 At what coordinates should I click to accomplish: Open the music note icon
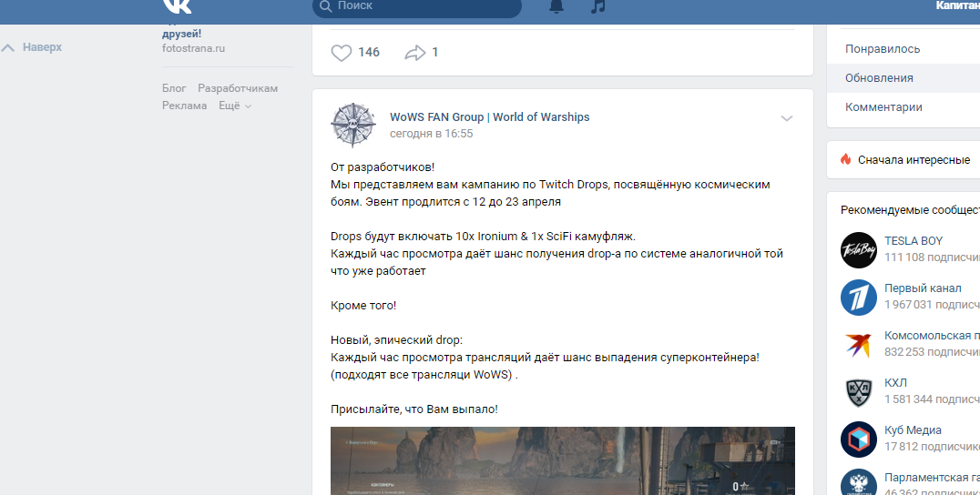point(598,6)
